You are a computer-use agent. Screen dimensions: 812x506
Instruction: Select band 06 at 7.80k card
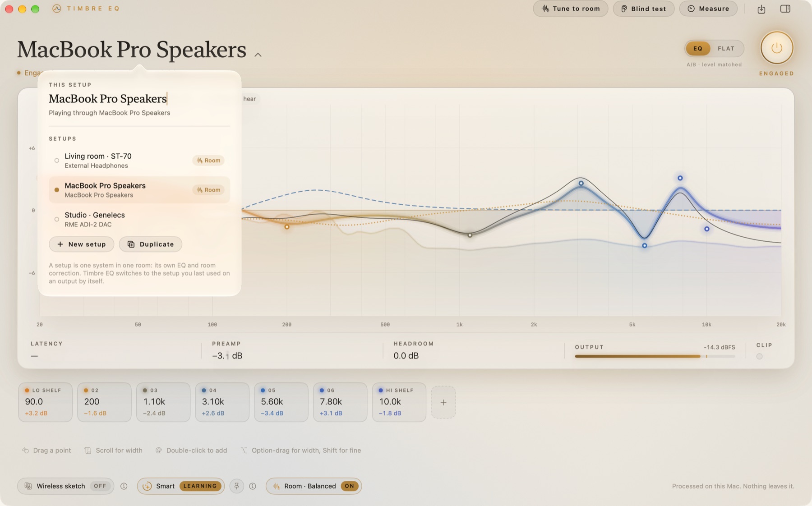[x=340, y=402]
